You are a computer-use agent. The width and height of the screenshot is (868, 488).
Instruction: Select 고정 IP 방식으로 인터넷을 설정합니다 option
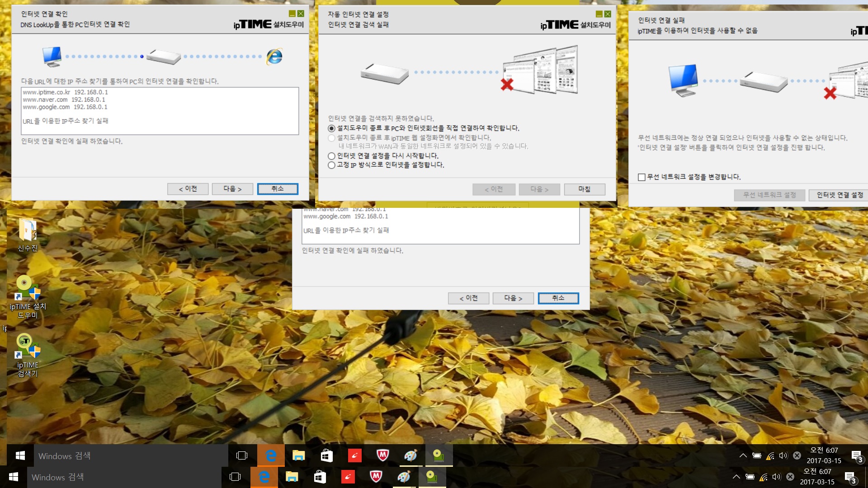(386, 165)
